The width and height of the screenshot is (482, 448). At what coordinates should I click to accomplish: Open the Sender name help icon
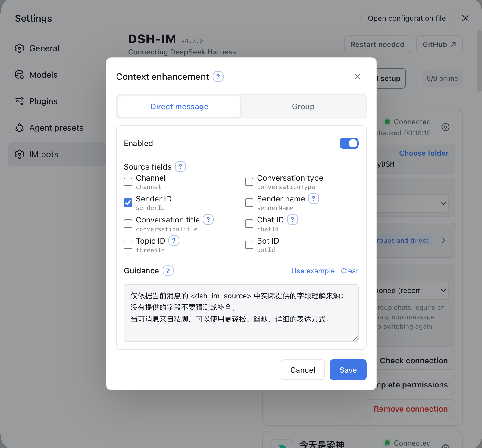coord(314,198)
